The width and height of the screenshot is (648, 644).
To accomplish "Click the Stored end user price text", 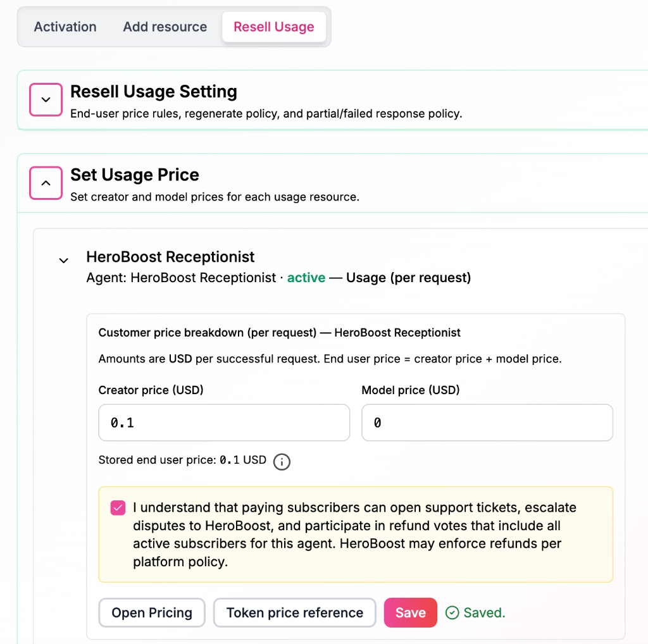I will point(182,460).
